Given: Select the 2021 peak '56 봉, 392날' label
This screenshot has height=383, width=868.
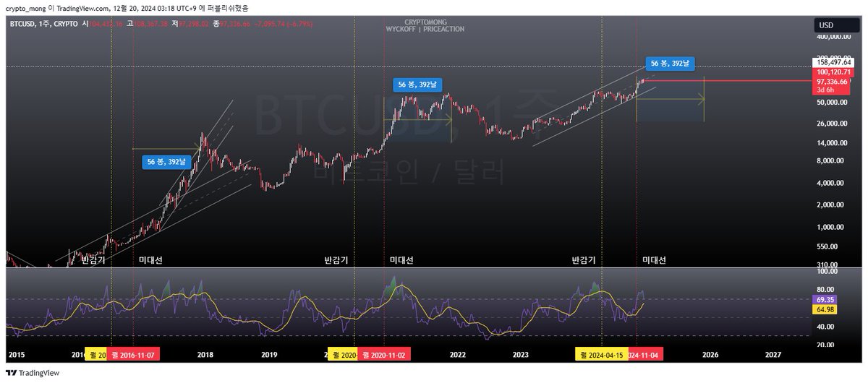Looking at the screenshot, I should (417, 85).
